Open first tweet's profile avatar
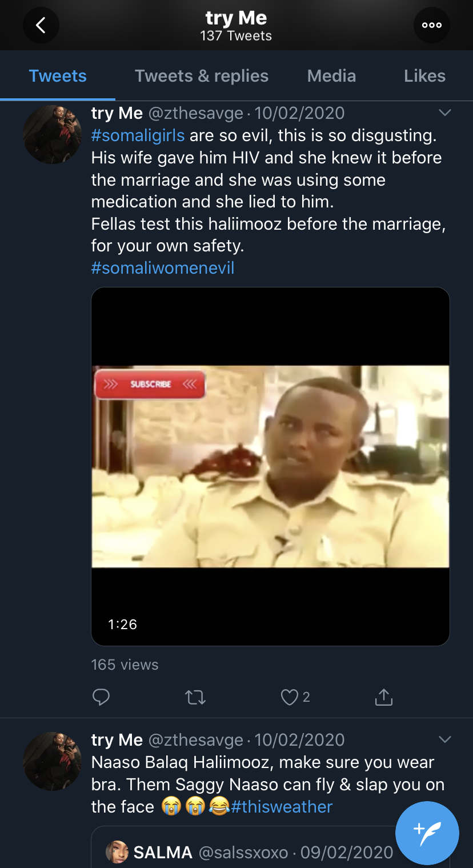Image resolution: width=473 pixels, height=868 pixels. pos(52,135)
